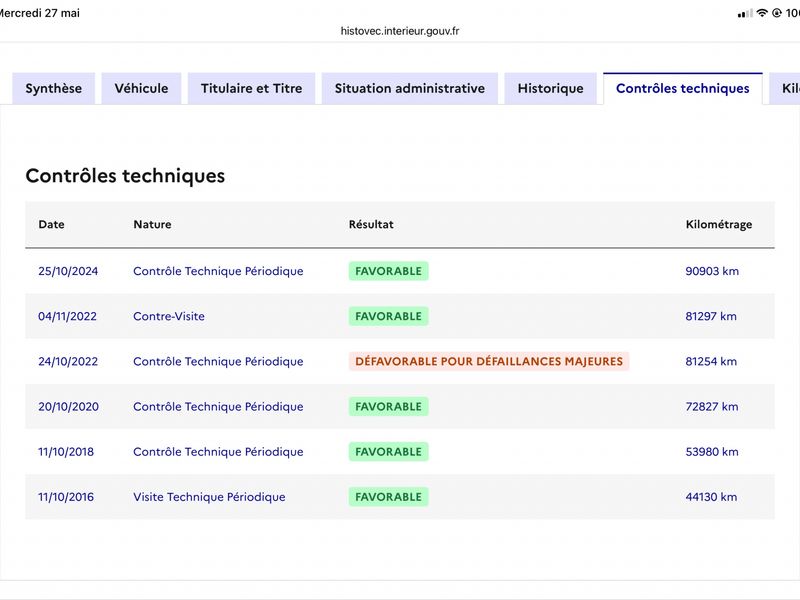The image size is (800, 600).
Task: Tap the cellular signal bars icon
Action: coord(745,13)
